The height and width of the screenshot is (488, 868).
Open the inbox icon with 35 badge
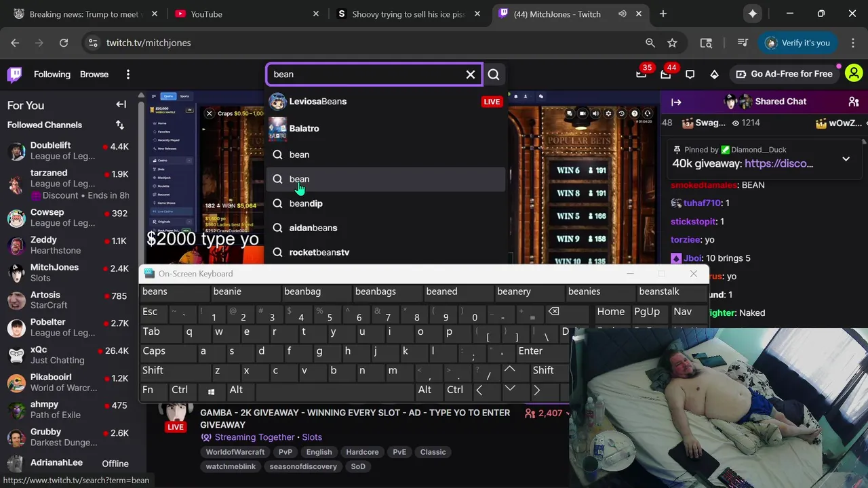pos(642,74)
